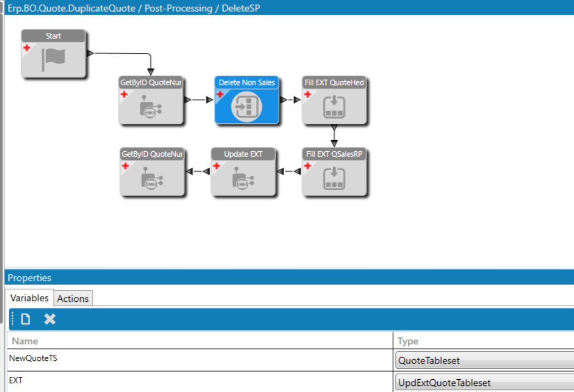Click the Type column header

tap(483, 341)
